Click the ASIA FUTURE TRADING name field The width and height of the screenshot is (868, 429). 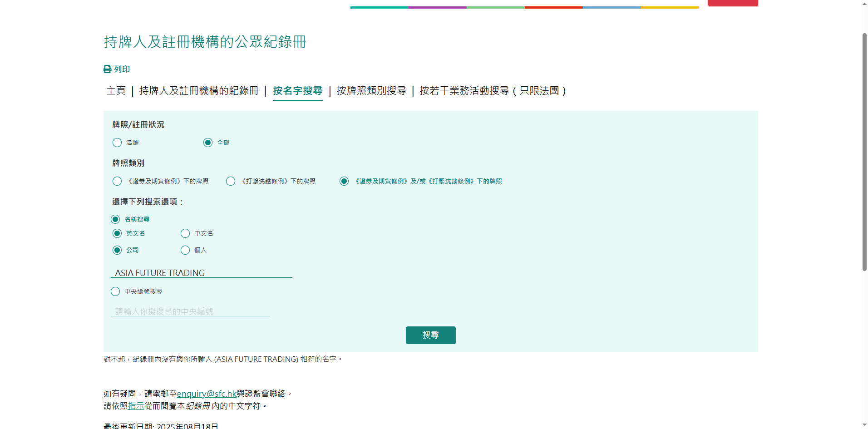201,273
